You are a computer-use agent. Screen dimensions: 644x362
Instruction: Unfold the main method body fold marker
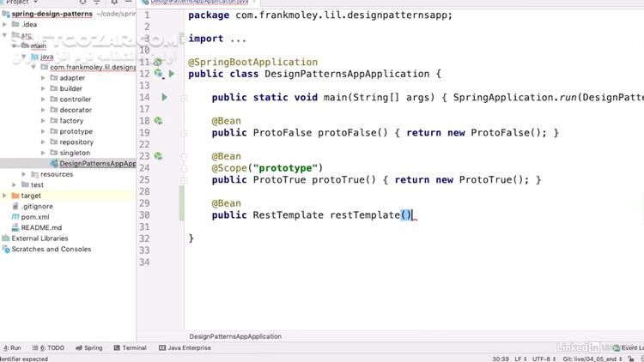(x=184, y=98)
